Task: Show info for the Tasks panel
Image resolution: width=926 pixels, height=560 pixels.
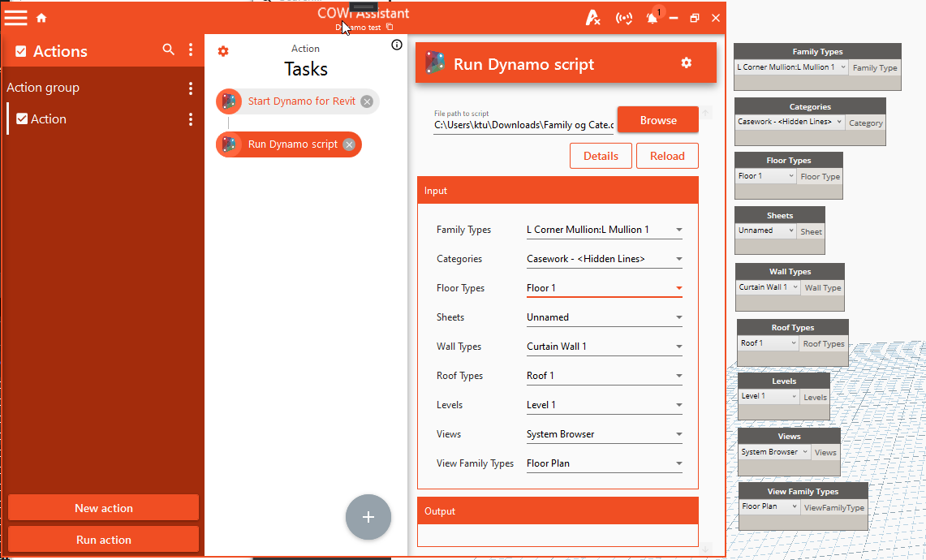Action: click(397, 45)
